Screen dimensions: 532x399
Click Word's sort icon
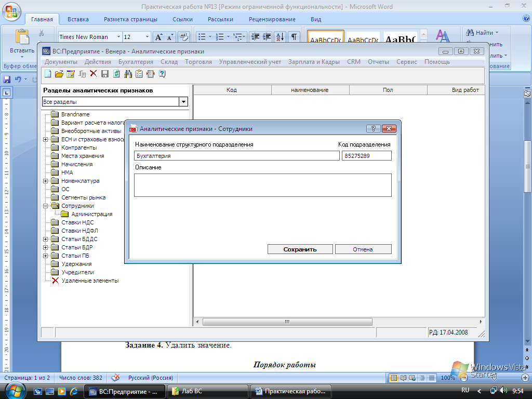click(280, 37)
